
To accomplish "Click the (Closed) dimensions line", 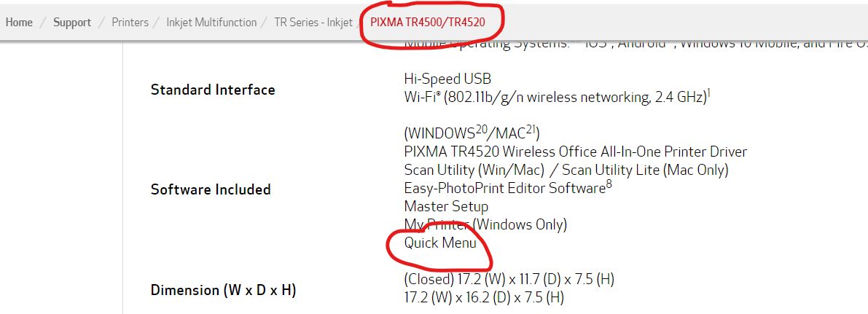I will click(x=511, y=279).
